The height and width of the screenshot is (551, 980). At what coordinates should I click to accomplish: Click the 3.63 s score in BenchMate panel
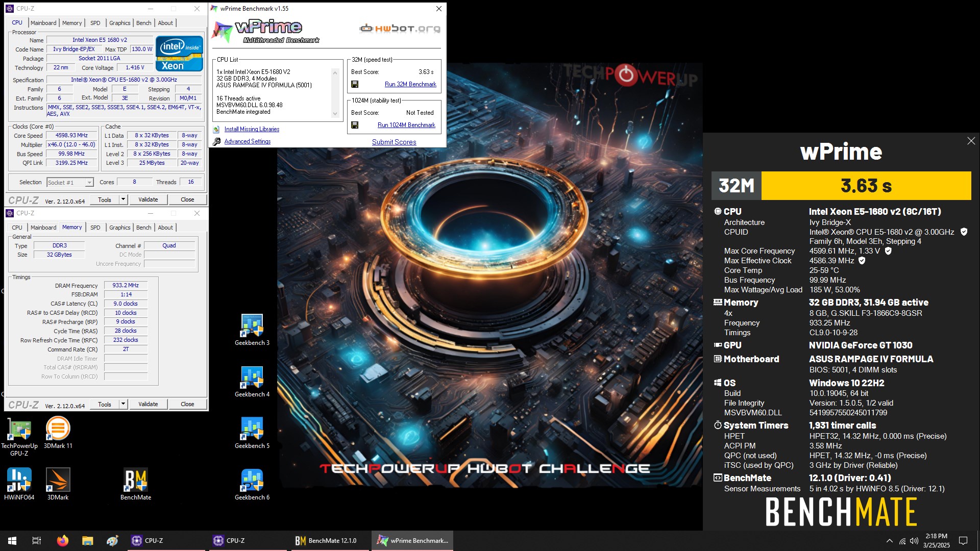coord(866,186)
